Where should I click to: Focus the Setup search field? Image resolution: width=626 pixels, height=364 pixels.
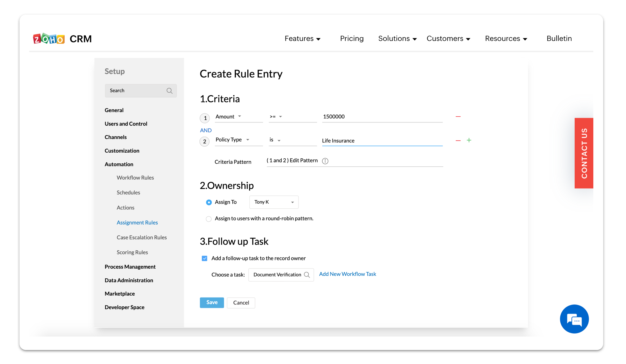point(141,91)
